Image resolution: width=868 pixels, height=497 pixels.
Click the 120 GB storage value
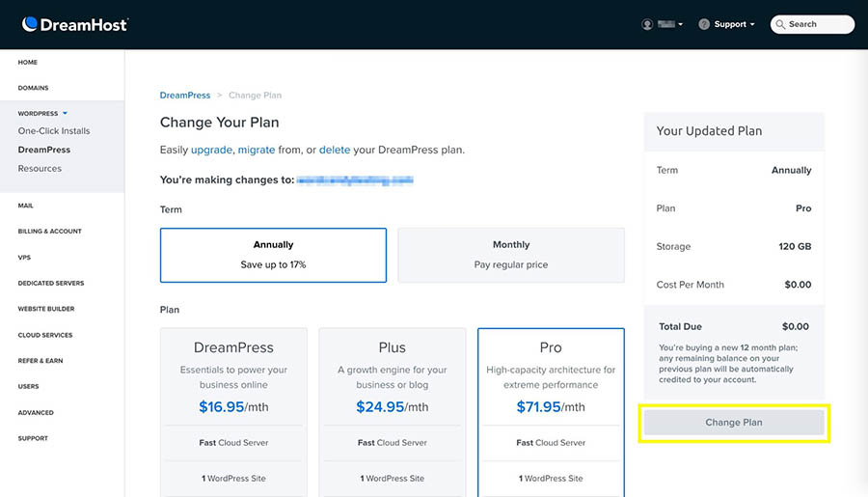pyautogui.click(x=795, y=246)
